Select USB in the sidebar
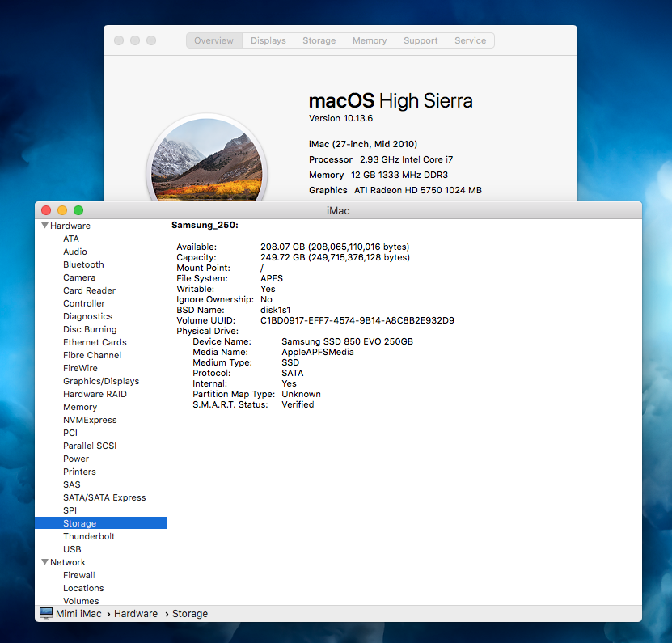Image resolution: width=672 pixels, height=643 pixels. pyautogui.click(x=72, y=549)
